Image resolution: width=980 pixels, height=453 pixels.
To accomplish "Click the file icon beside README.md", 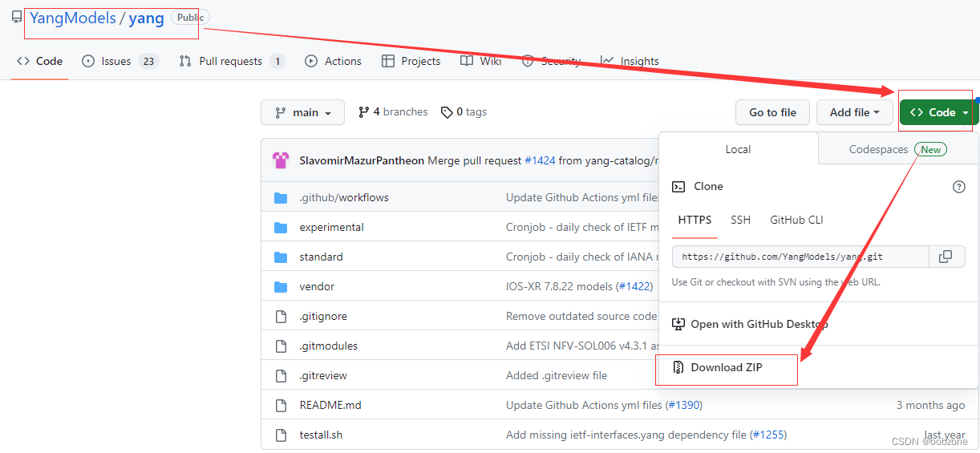I will (x=281, y=405).
